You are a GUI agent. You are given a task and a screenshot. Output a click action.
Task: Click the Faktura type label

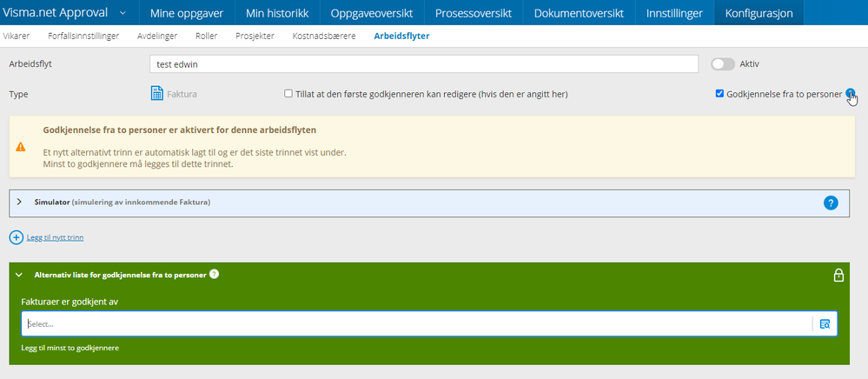pyautogui.click(x=182, y=94)
